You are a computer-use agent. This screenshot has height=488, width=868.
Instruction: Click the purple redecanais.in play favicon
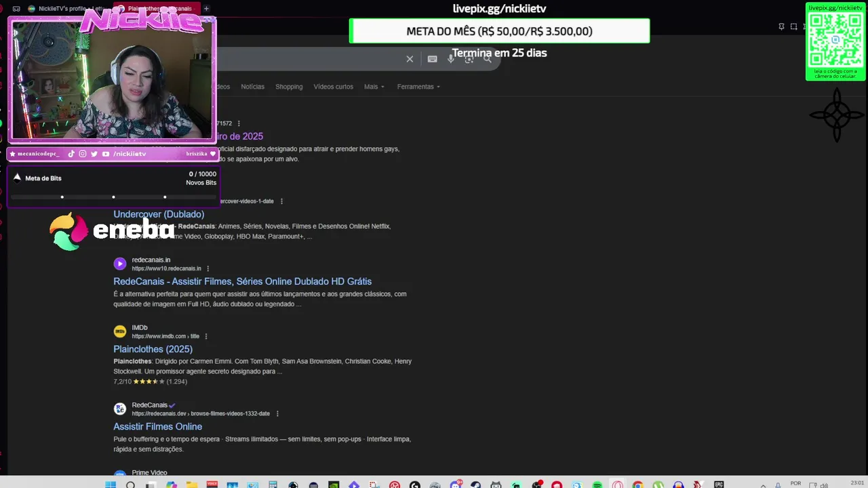[x=120, y=264]
